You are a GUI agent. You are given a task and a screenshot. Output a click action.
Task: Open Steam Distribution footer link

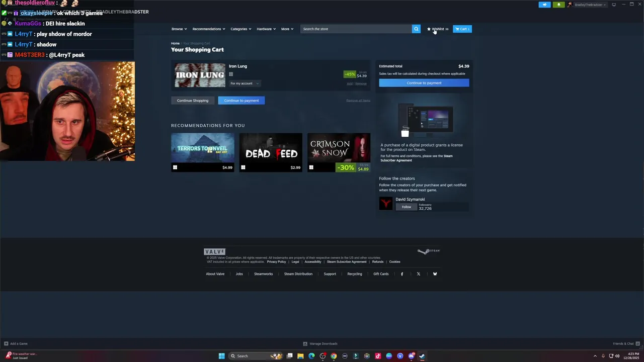click(298, 274)
